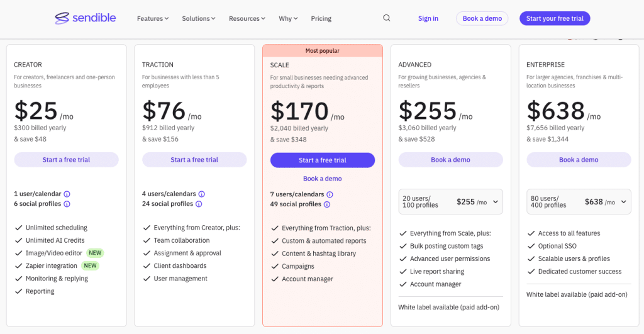Click 'Live report sharing' feature text

pos(437,272)
